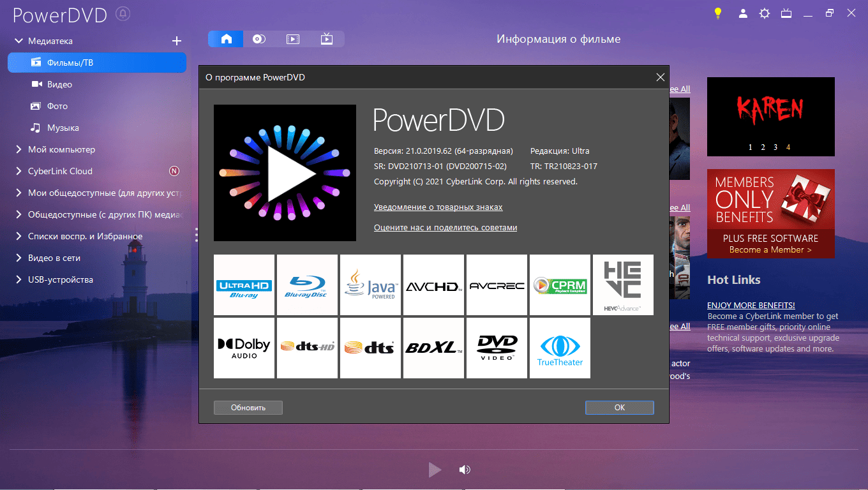The image size is (868, 490).
Task: Confirm dialog with OK button
Action: coord(620,407)
